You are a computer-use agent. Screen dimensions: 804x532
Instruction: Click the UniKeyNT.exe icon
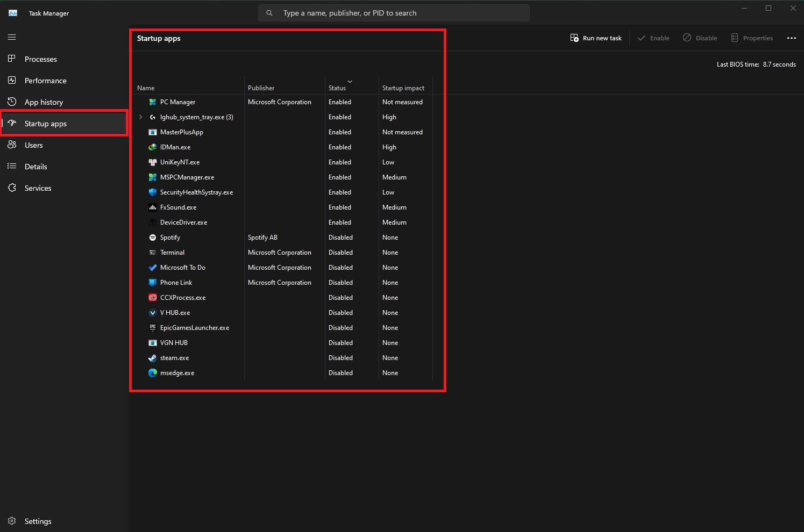153,162
